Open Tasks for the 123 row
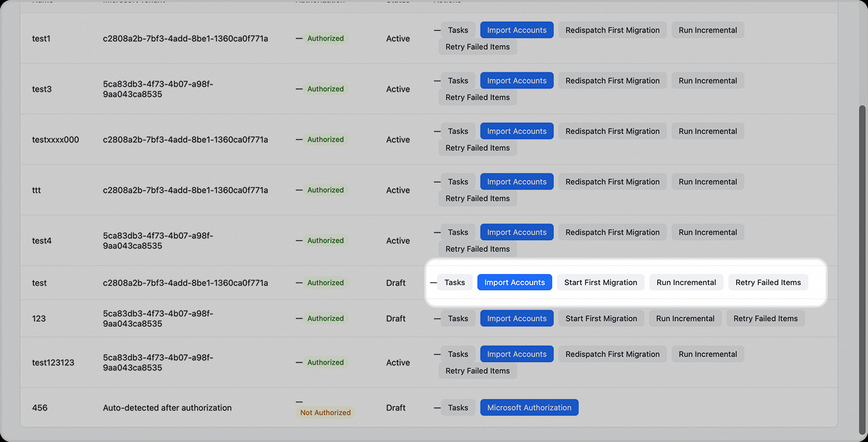868x442 pixels. coord(458,318)
